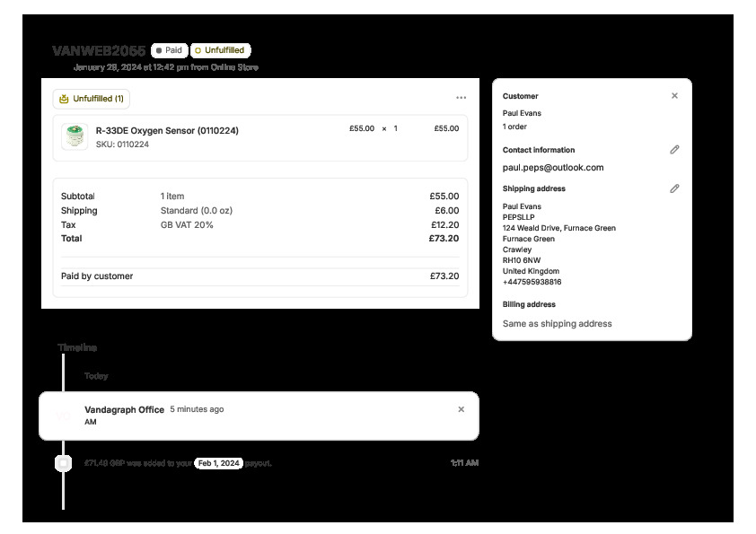Click the Paid status badge
Screen dimensions: 756x534
point(170,51)
